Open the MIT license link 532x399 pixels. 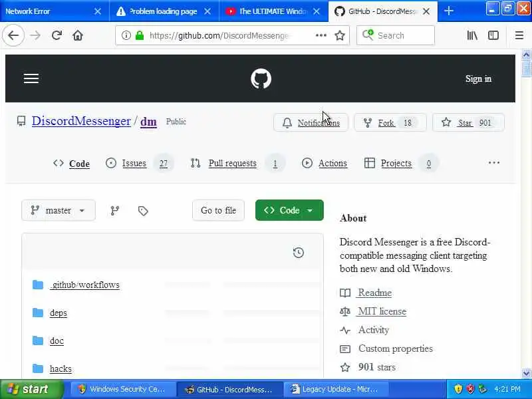(382, 311)
